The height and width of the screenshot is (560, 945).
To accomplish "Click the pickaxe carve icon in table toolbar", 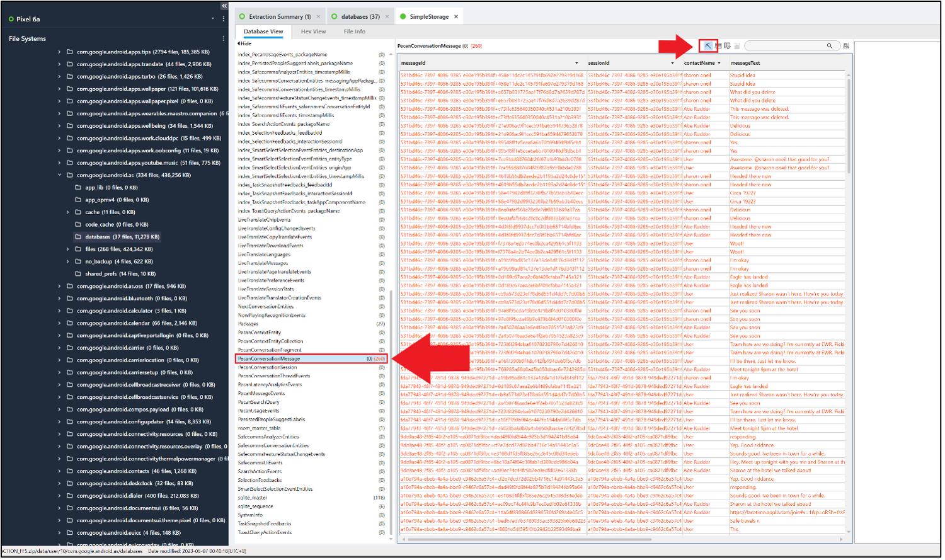I will [x=708, y=46].
